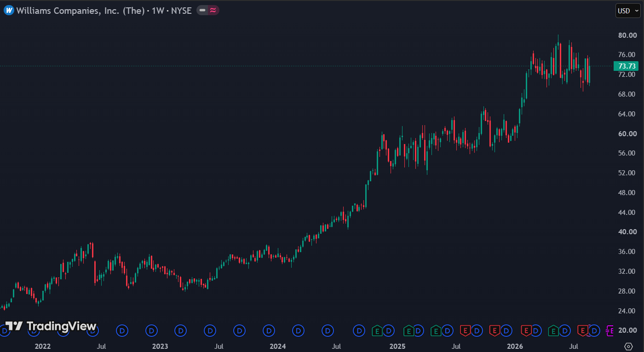The width and height of the screenshot is (644, 352).
Task: Click the Williams Companies, Inc. symbol title
Action: pos(80,11)
